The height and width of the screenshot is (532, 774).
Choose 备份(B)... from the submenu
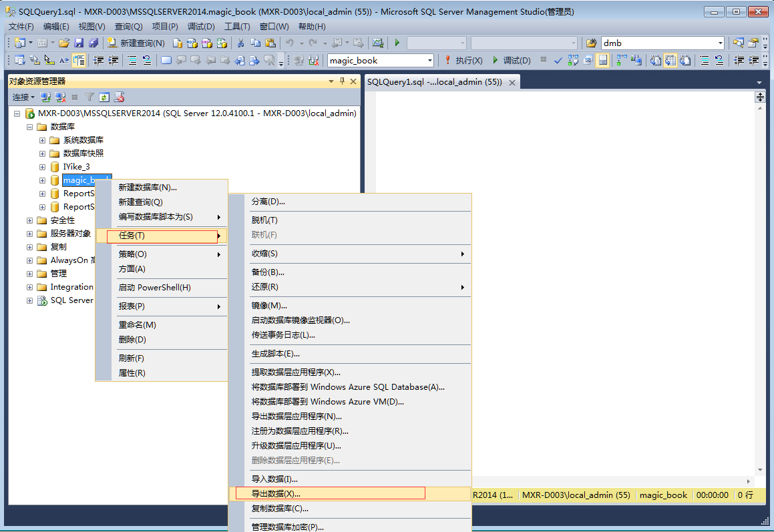[350, 272]
